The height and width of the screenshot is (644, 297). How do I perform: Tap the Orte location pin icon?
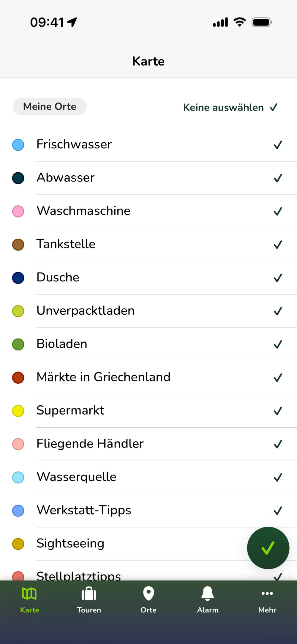(x=148, y=594)
